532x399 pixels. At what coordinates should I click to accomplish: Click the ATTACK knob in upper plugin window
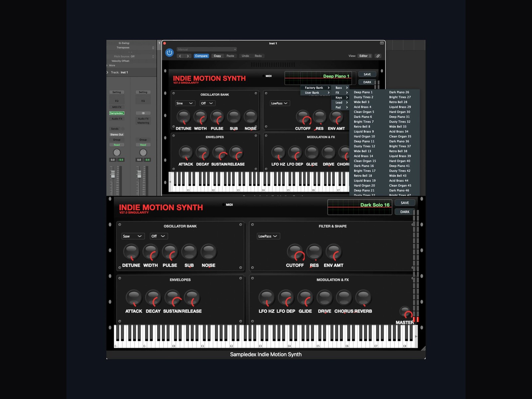(x=186, y=153)
